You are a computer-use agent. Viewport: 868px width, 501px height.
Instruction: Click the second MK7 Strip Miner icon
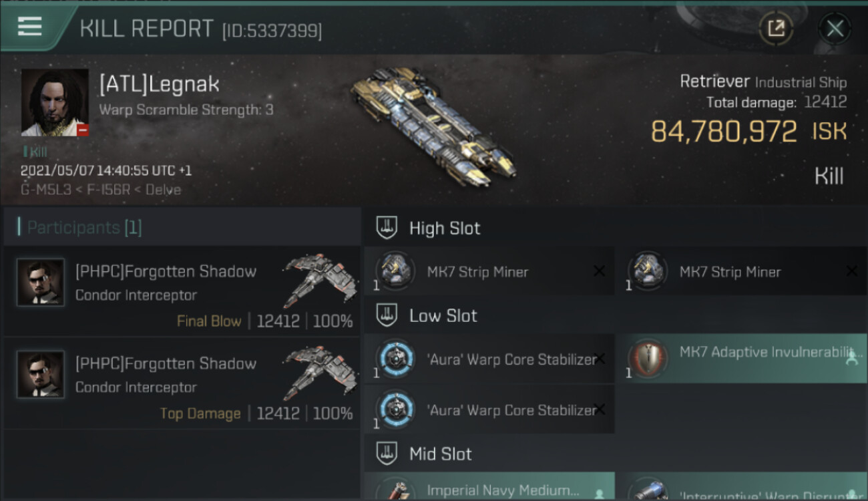pyautogui.click(x=647, y=271)
